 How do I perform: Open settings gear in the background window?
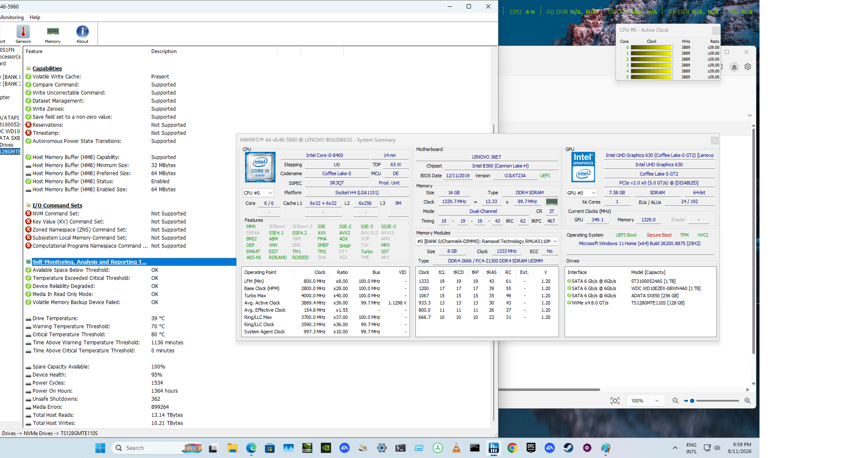tap(748, 67)
